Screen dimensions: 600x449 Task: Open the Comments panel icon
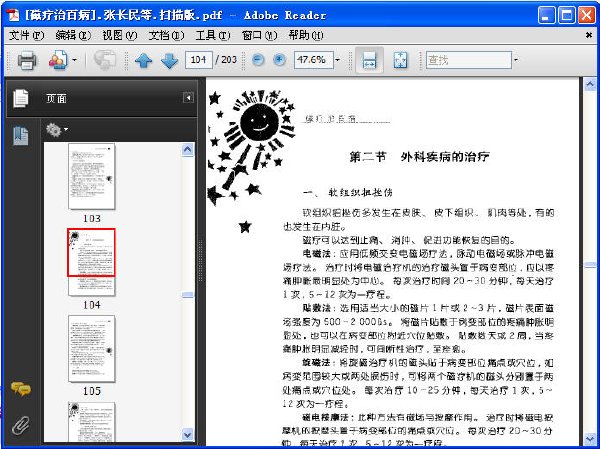(x=21, y=389)
